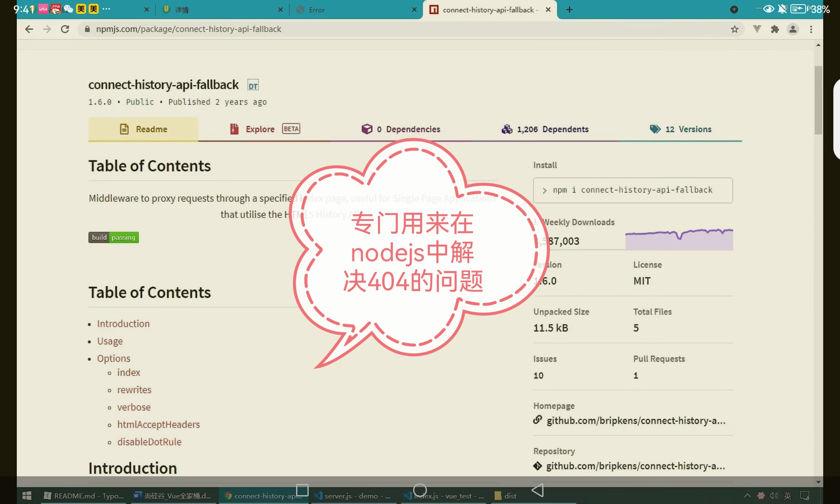Screen dimensions: 840x504
Task: Reload the npm page
Action: coord(65,29)
